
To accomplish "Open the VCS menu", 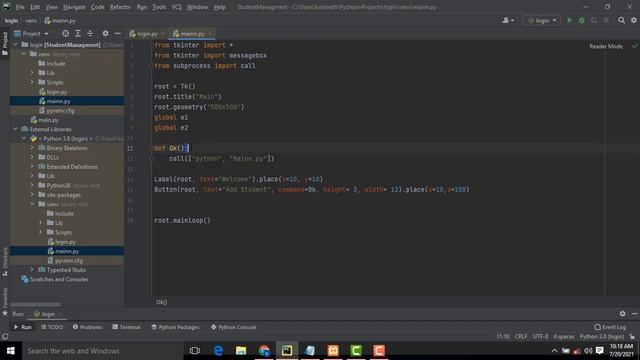I will tap(176, 7).
